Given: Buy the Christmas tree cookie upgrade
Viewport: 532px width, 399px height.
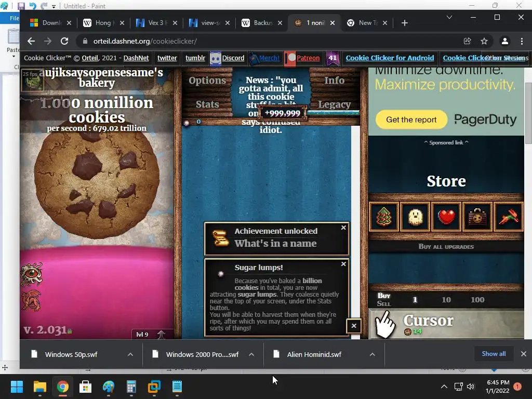Looking at the screenshot, I should [x=384, y=217].
